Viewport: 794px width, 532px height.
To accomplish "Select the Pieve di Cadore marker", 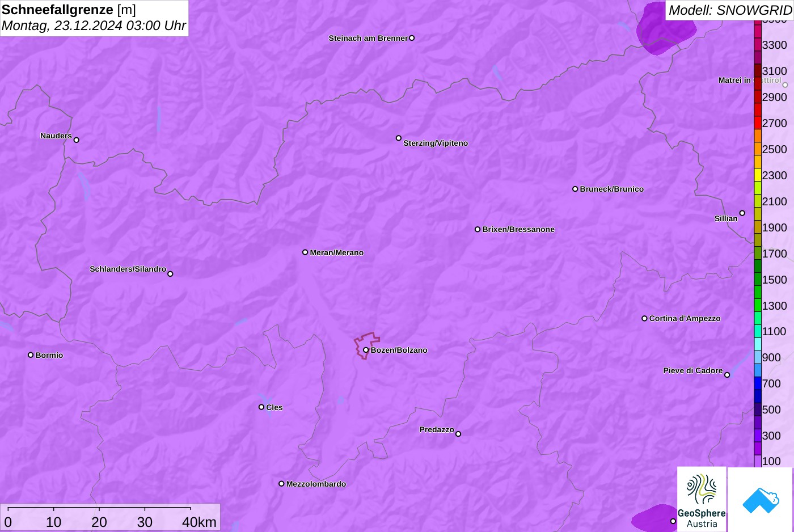I will pos(727,375).
